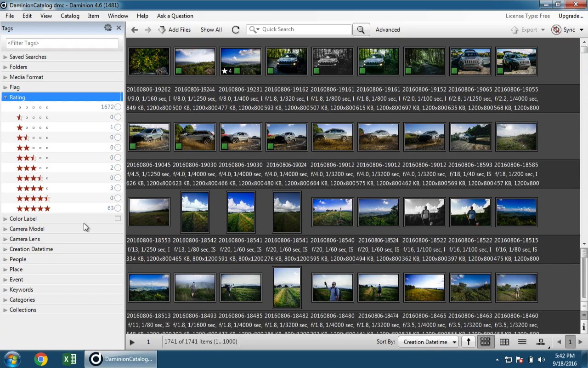Open the Tags panel settings gear

click(108, 28)
